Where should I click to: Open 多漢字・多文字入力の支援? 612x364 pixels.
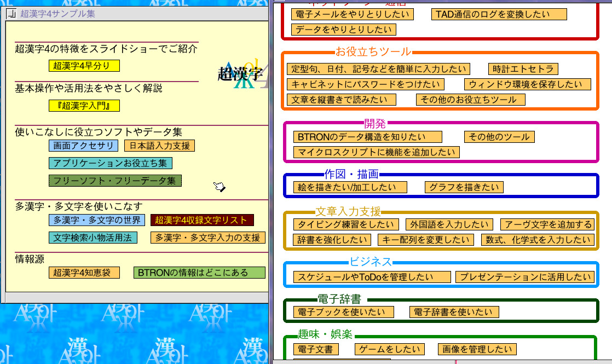[208, 238]
